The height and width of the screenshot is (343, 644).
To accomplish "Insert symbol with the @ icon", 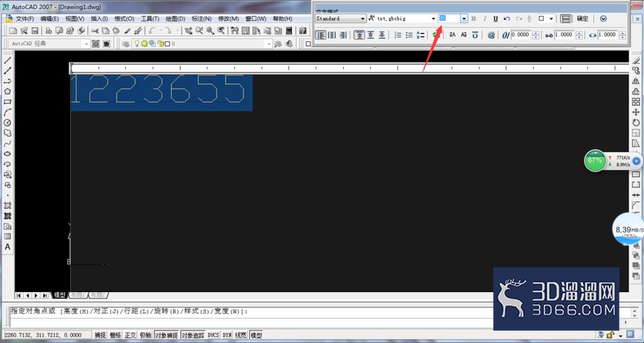I will pos(491,35).
